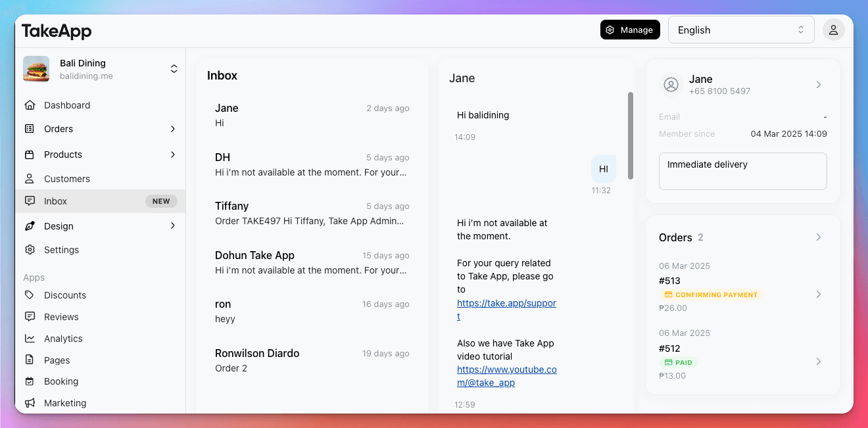Click the NEW badge beside Inbox
The width and height of the screenshot is (868, 428).
pyautogui.click(x=161, y=201)
